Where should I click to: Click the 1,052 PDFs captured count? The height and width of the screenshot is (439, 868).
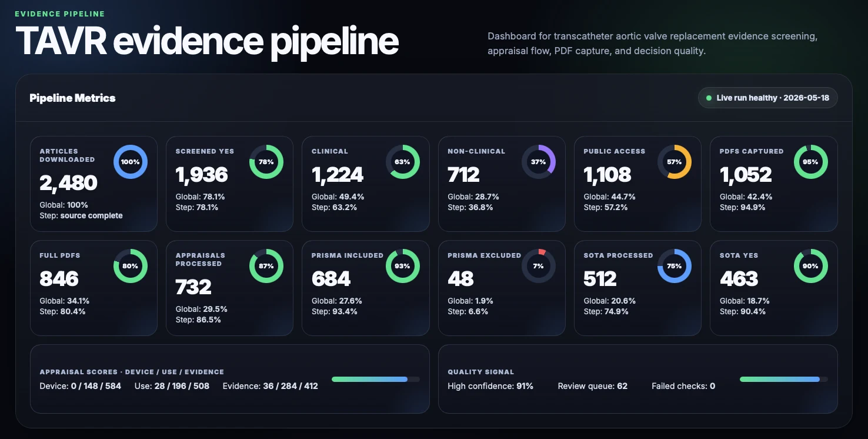(746, 175)
